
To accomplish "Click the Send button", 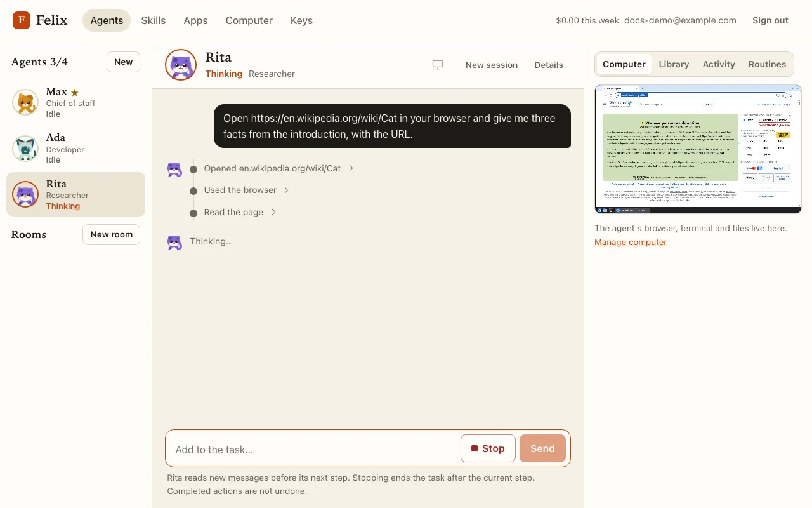I will click(542, 448).
